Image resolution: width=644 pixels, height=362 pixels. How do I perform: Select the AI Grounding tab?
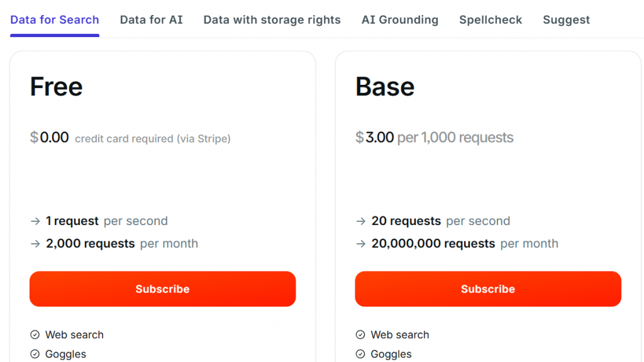tap(400, 19)
